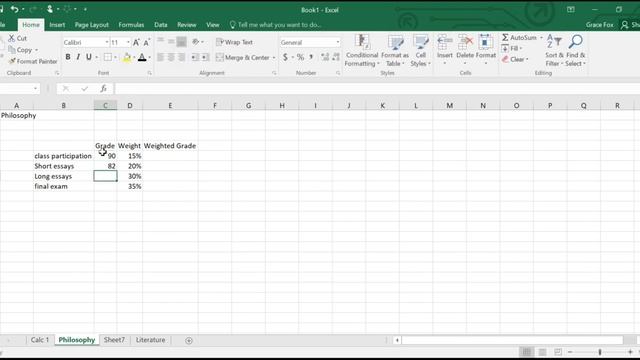Switch to Calc 1 sheet tab
The width and height of the screenshot is (640, 360).
(40, 340)
